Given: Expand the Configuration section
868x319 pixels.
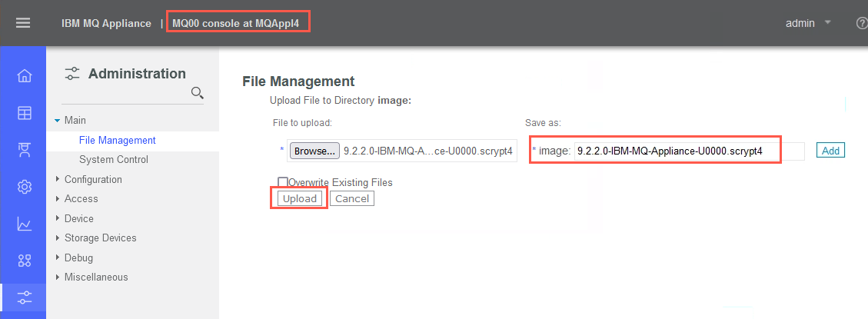Looking at the screenshot, I should pyautogui.click(x=56, y=179).
